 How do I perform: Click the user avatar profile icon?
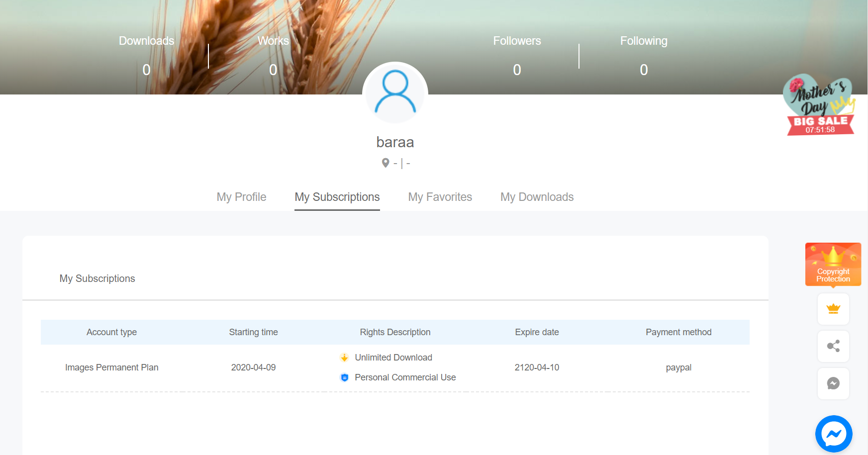point(395,92)
